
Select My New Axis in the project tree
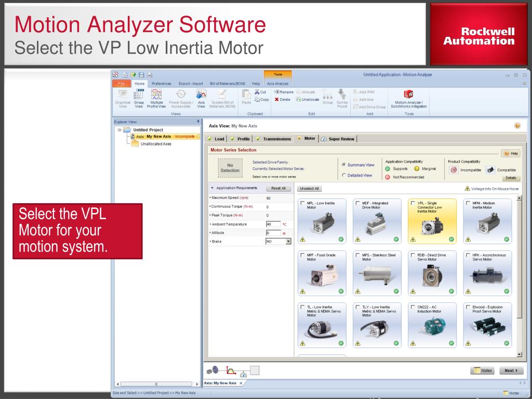tap(165, 137)
